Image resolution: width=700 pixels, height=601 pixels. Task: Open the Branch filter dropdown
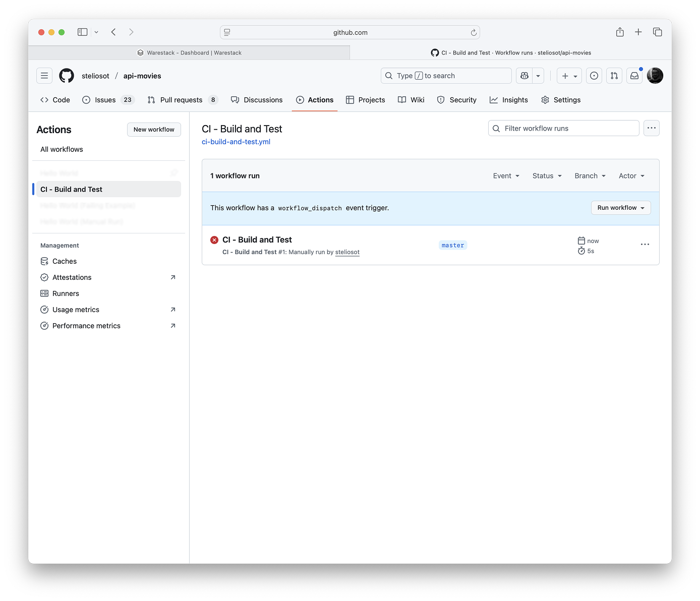[590, 176]
